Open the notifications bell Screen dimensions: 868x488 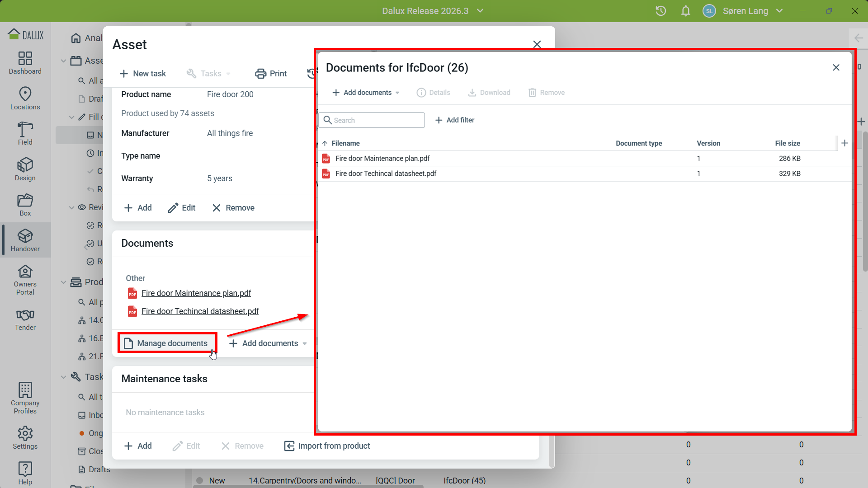click(x=686, y=11)
